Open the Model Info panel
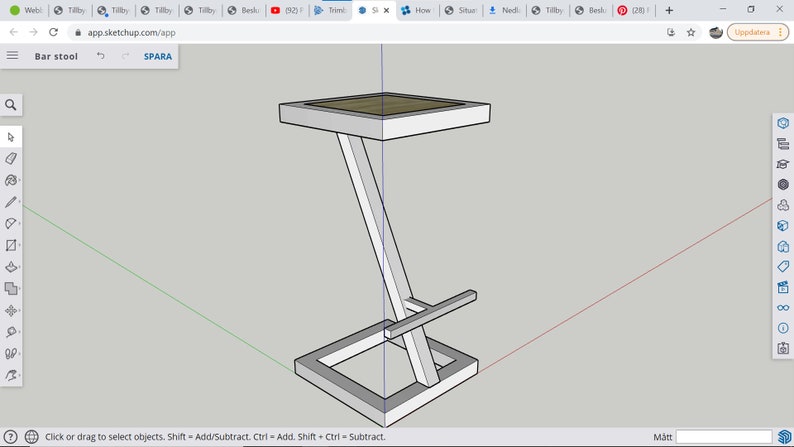This screenshot has width=794, height=447. (783, 328)
